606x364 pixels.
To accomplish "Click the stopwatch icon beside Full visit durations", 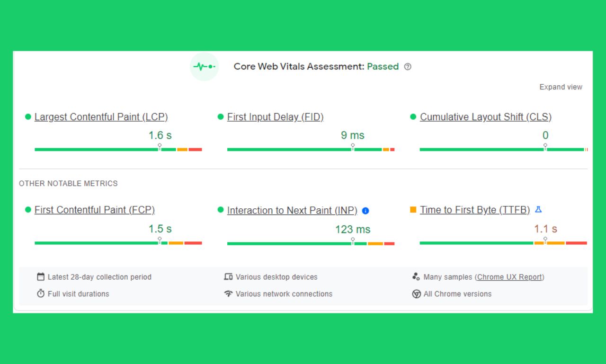I will (40, 293).
